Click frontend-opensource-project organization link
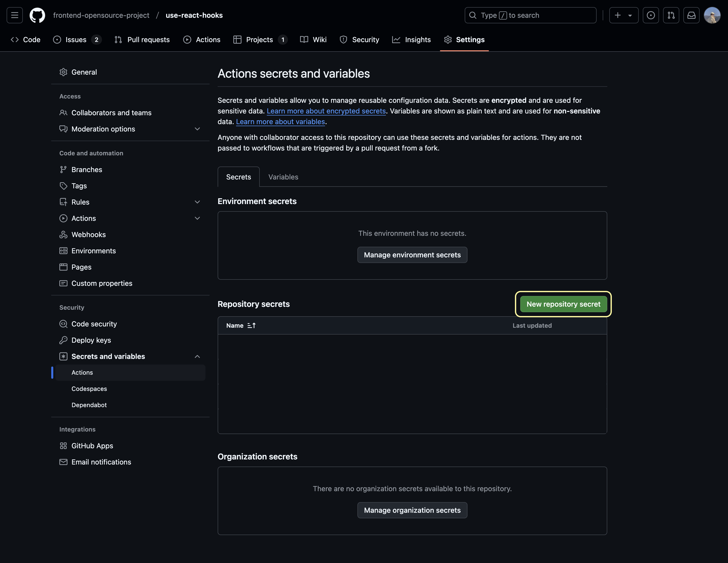 point(101,15)
